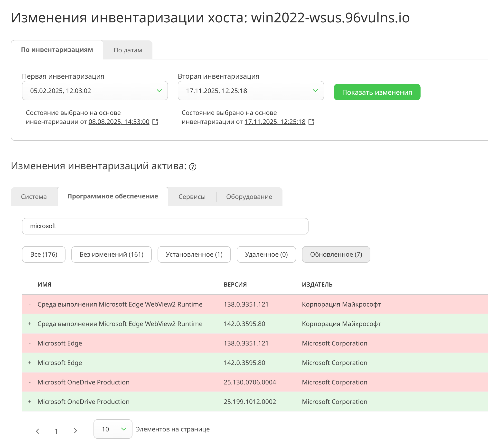488x448 pixels.
Task: Open external link icon for 17.11.2025 inventory
Action: 311,122
